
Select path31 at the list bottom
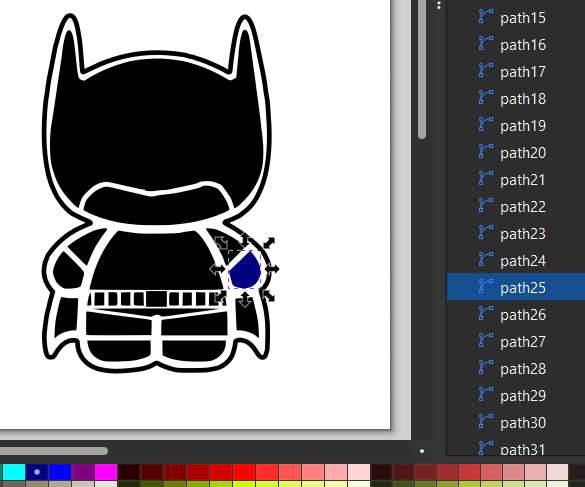coord(516,449)
